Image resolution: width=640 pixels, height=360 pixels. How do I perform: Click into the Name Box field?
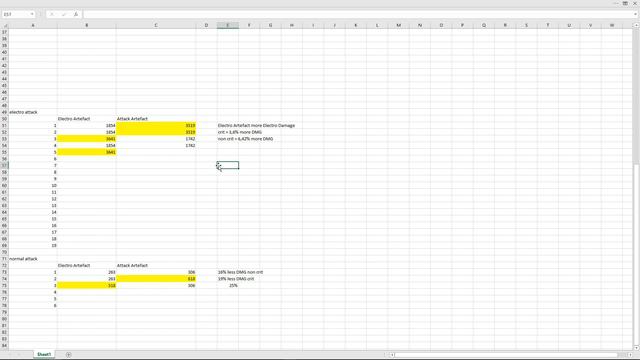(16, 14)
